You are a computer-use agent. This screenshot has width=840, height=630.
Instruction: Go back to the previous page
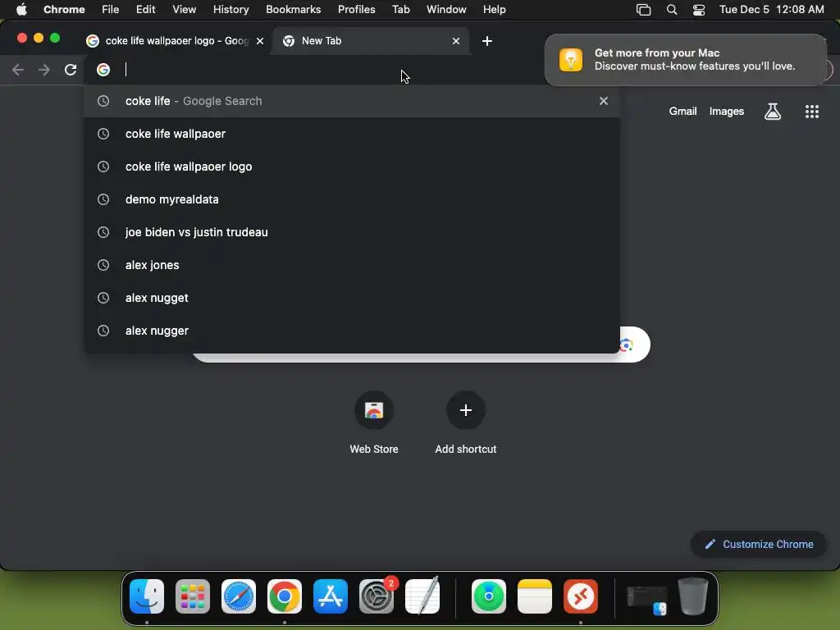click(x=18, y=70)
